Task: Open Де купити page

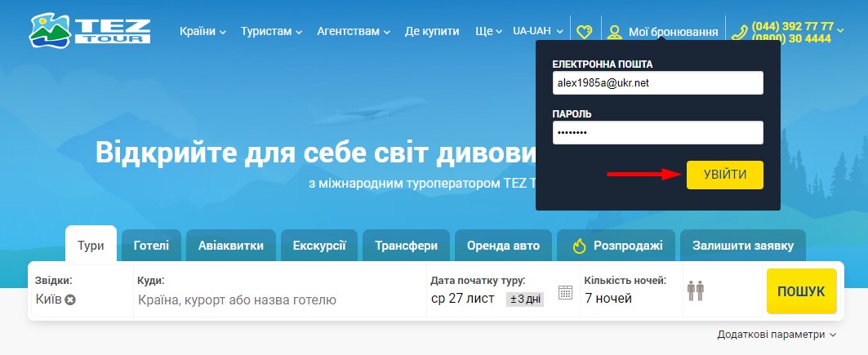Action: 432,32
